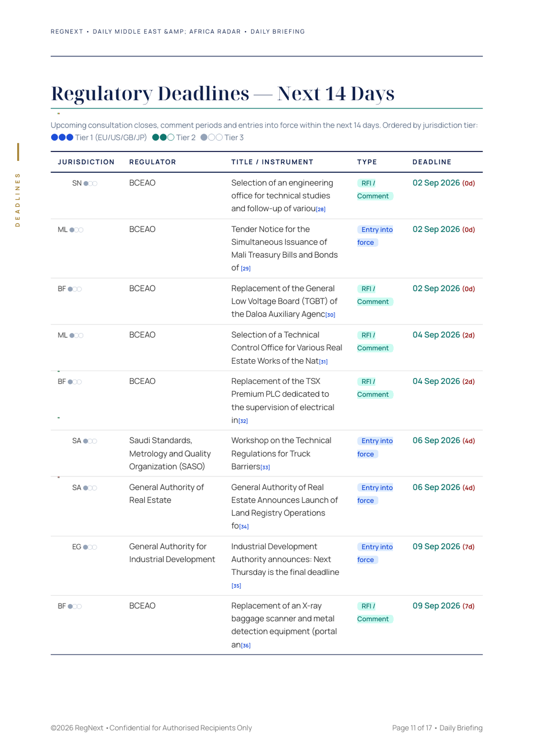Click General Authority of Real Estate regulator
Image resolution: width=534 pixels, height=756 pixels.
pos(167,494)
